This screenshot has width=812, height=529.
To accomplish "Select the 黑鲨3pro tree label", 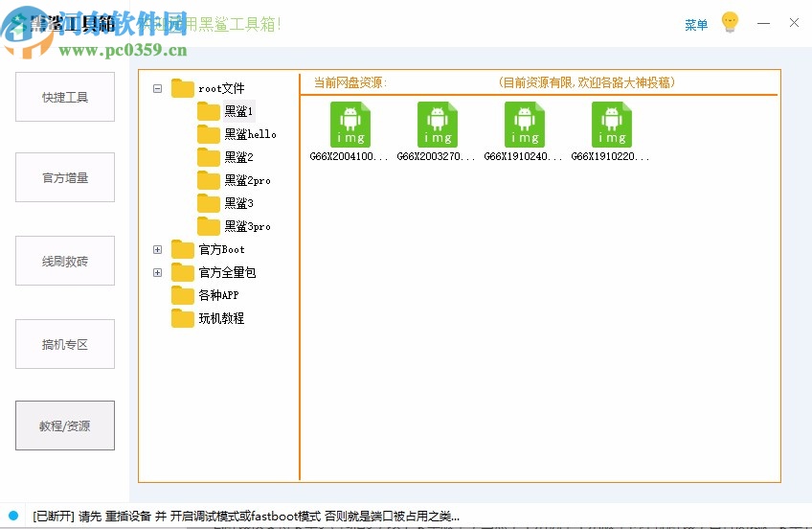I will 247,226.
